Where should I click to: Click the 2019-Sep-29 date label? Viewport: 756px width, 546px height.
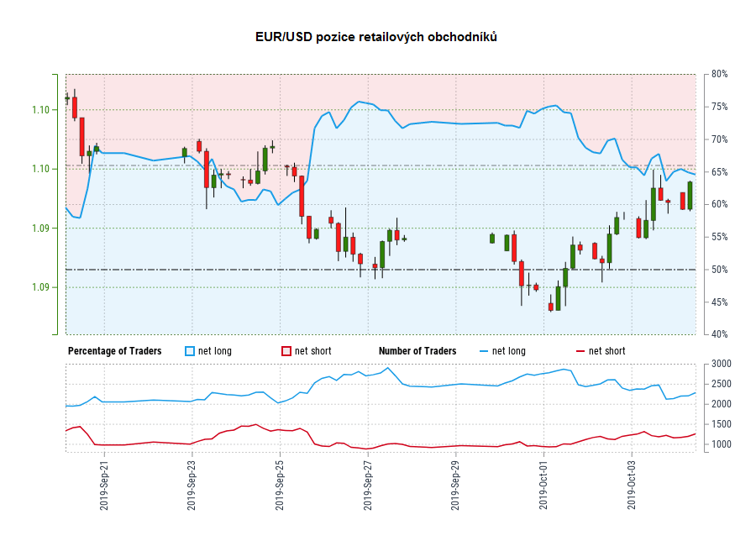click(x=455, y=486)
